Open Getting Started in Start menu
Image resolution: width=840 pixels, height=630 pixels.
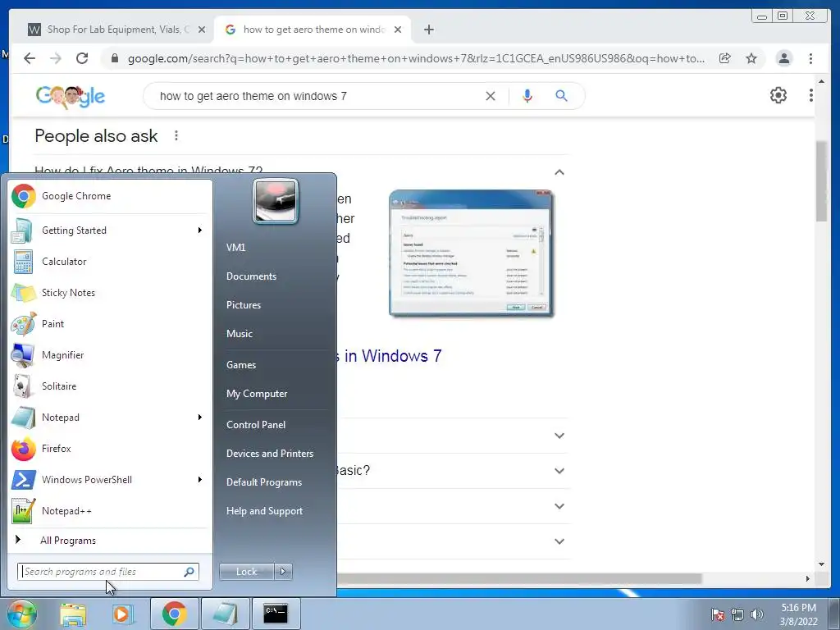tap(109, 231)
